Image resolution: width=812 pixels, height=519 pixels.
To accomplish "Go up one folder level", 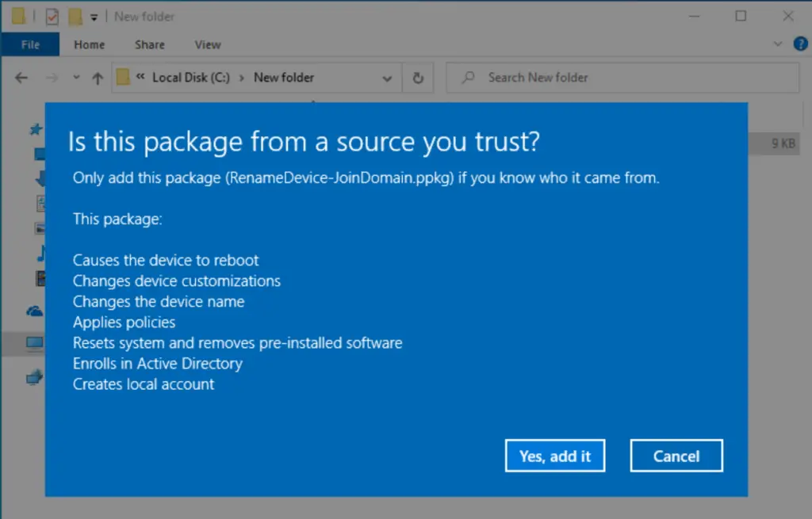I will [x=98, y=78].
